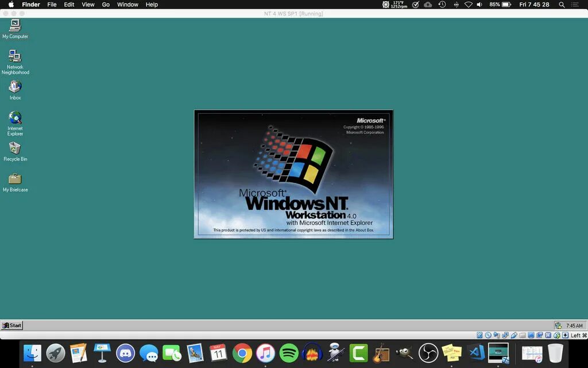This screenshot has height=368, width=588.
Task: Open iTunes from the Dock
Action: tap(265, 353)
